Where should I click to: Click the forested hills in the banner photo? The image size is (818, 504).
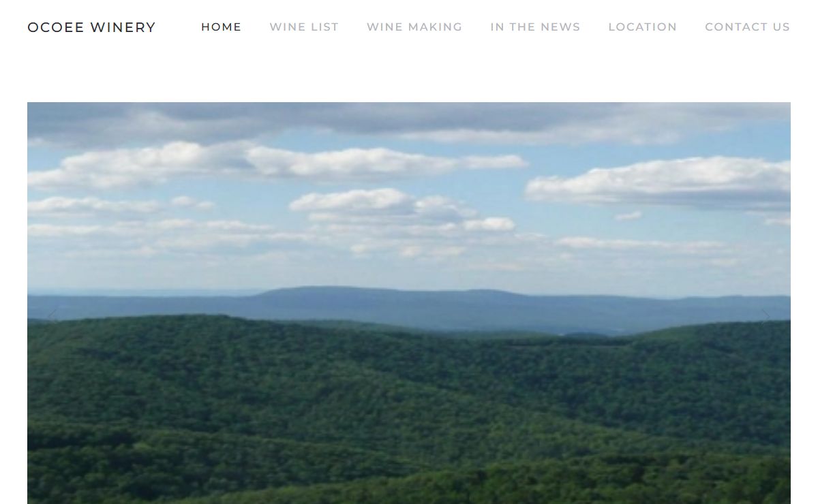pos(409,409)
